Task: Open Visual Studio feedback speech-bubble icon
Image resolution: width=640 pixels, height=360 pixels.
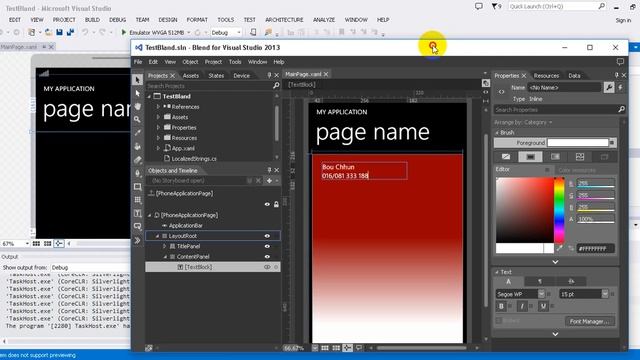Action: click(x=479, y=7)
